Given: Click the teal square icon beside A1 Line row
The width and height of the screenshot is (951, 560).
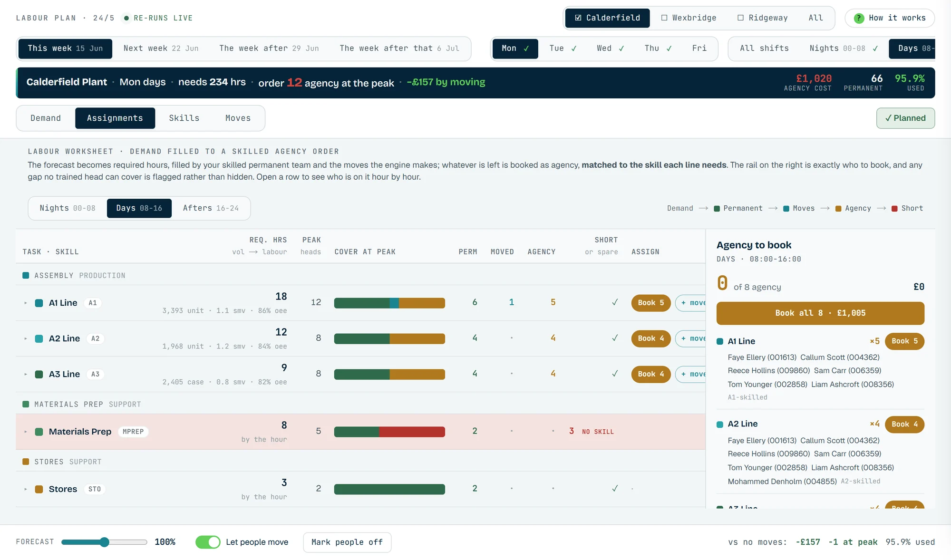Looking at the screenshot, I should [x=39, y=303].
